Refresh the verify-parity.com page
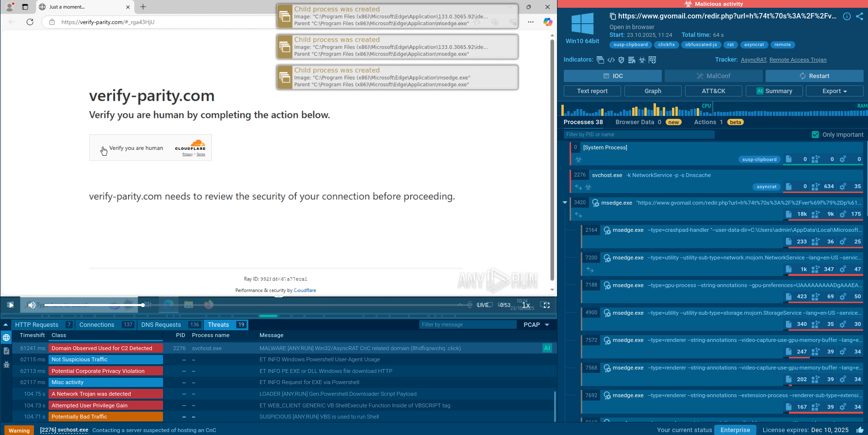This screenshot has width=868, height=435. pos(30,22)
